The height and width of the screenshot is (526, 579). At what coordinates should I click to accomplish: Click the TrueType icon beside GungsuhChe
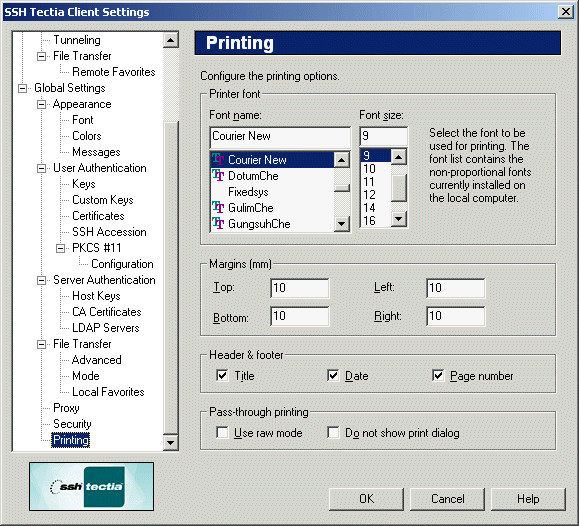[x=218, y=223]
